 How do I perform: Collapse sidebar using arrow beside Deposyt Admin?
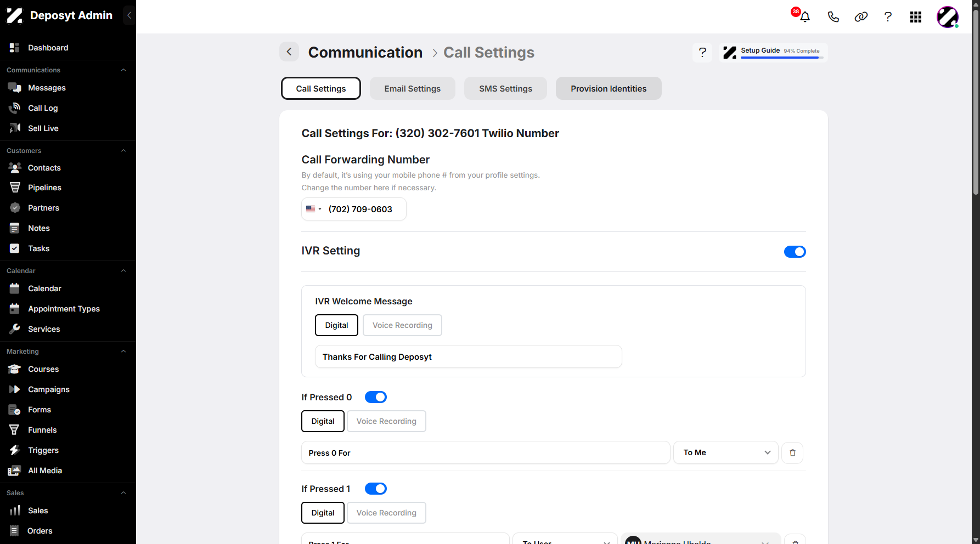[129, 15]
